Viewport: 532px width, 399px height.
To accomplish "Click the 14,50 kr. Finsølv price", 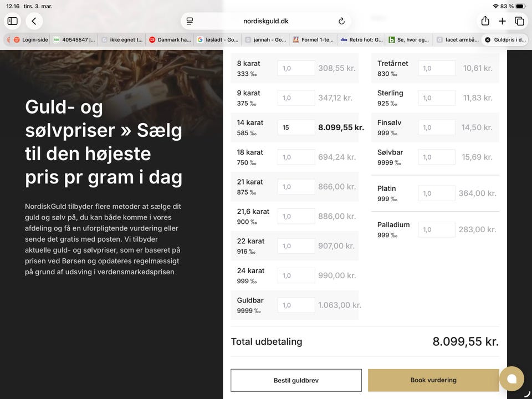I will tap(477, 127).
